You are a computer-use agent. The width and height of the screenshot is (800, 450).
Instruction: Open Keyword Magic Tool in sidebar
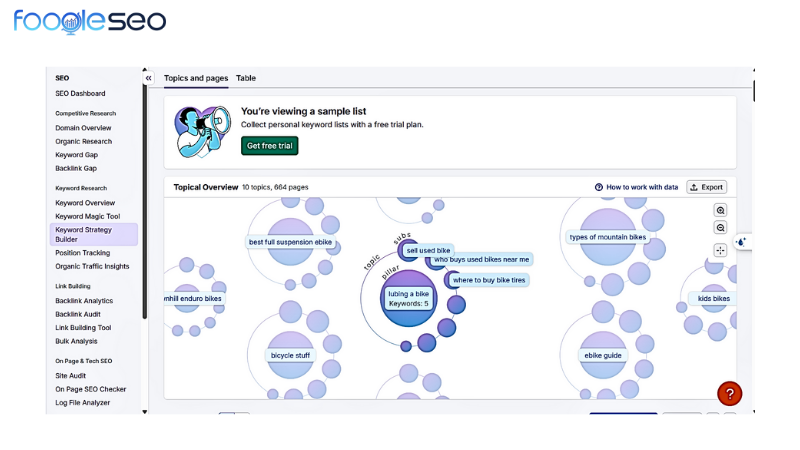[x=87, y=216]
